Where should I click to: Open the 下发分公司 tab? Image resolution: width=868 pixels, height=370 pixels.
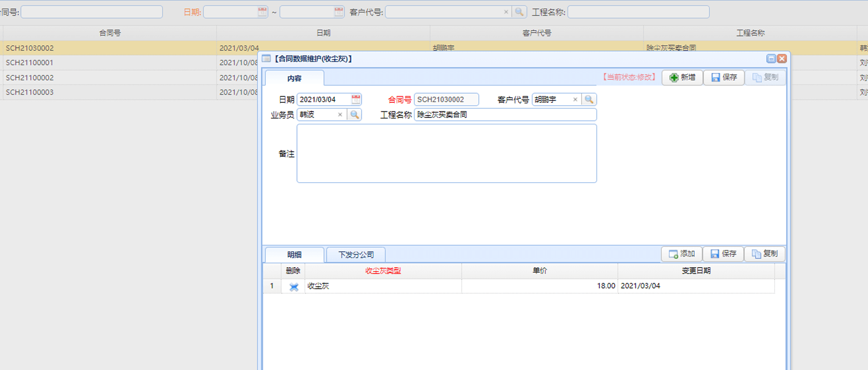point(356,254)
